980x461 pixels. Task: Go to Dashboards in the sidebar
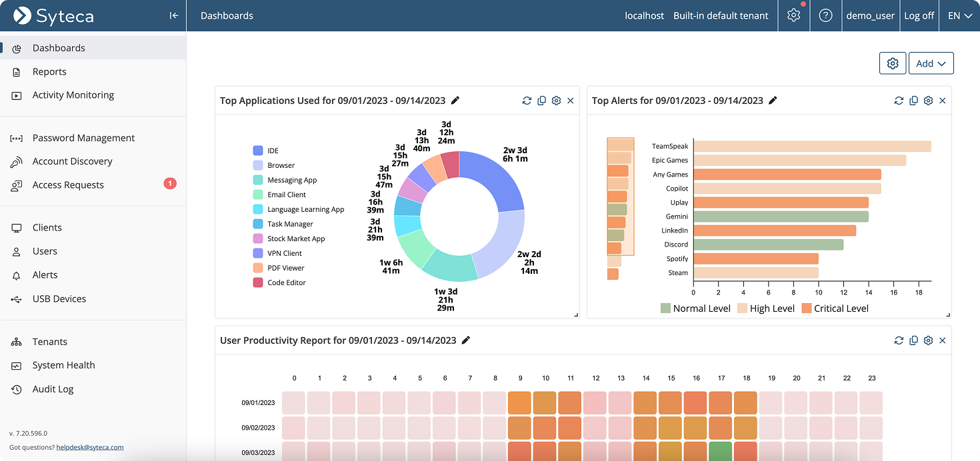93,48
